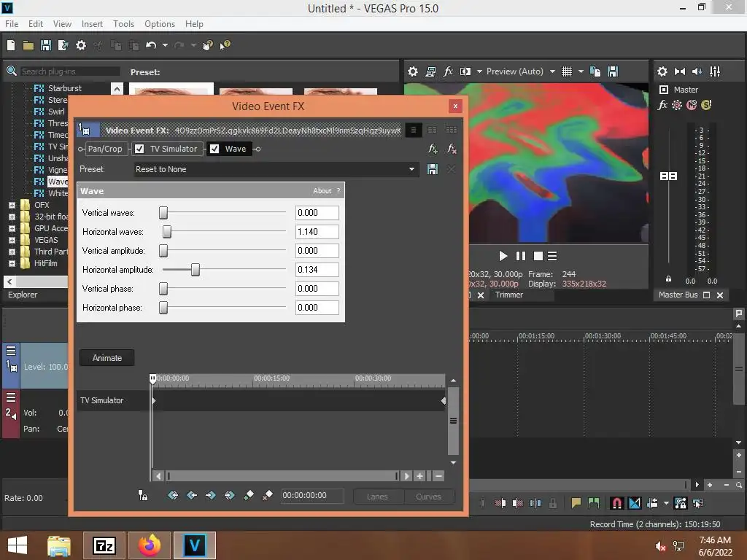This screenshot has width=747, height=560.
Task: Go to next keyframe arrow icon
Action: point(210,496)
